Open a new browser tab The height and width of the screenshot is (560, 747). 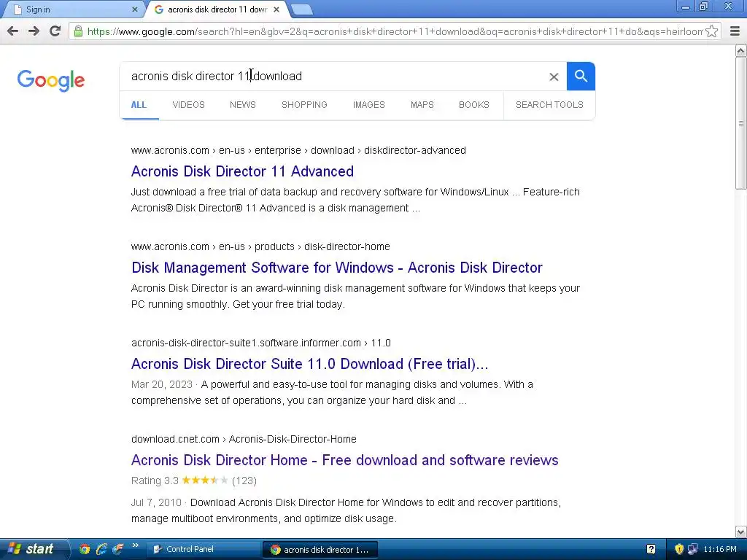(301, 9)
